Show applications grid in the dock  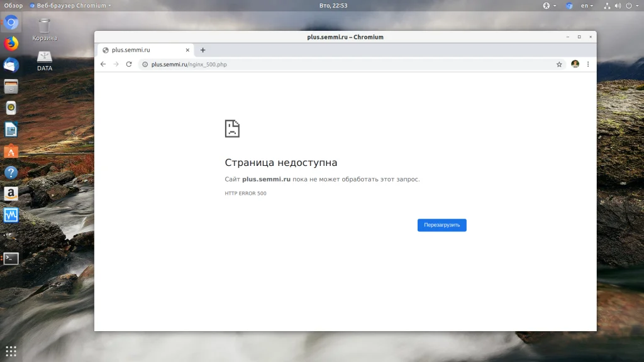pos(11,351)
